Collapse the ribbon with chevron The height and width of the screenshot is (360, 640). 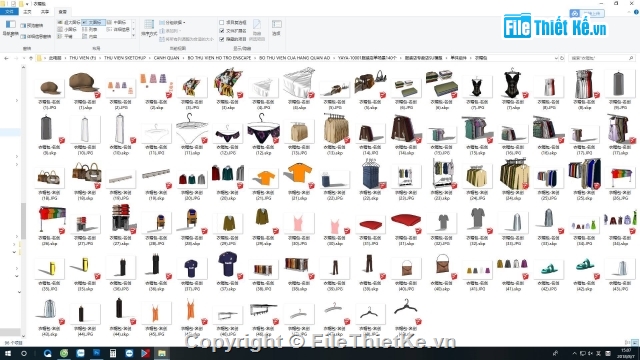(x=629, y=12)
